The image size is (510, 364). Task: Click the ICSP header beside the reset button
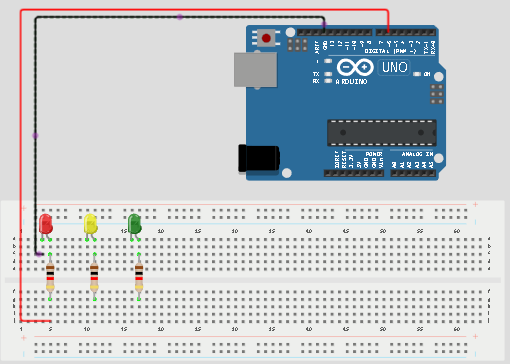[x=297, y=45]
